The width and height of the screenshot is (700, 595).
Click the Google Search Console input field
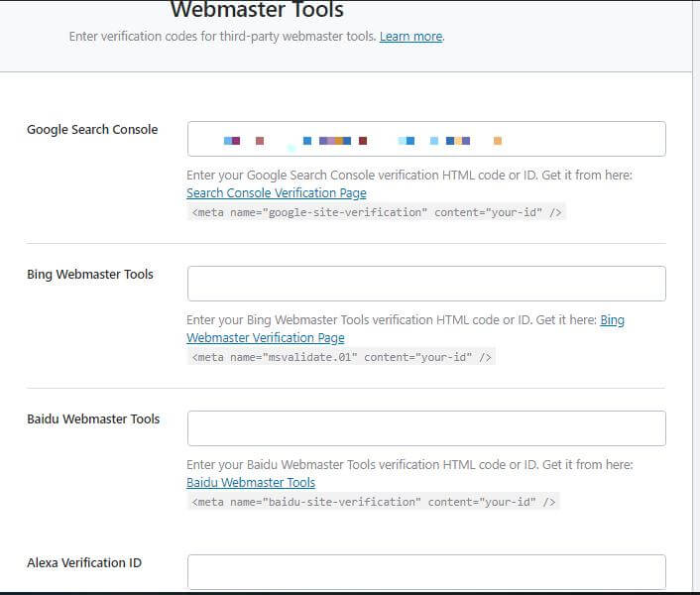pos(426,139)
